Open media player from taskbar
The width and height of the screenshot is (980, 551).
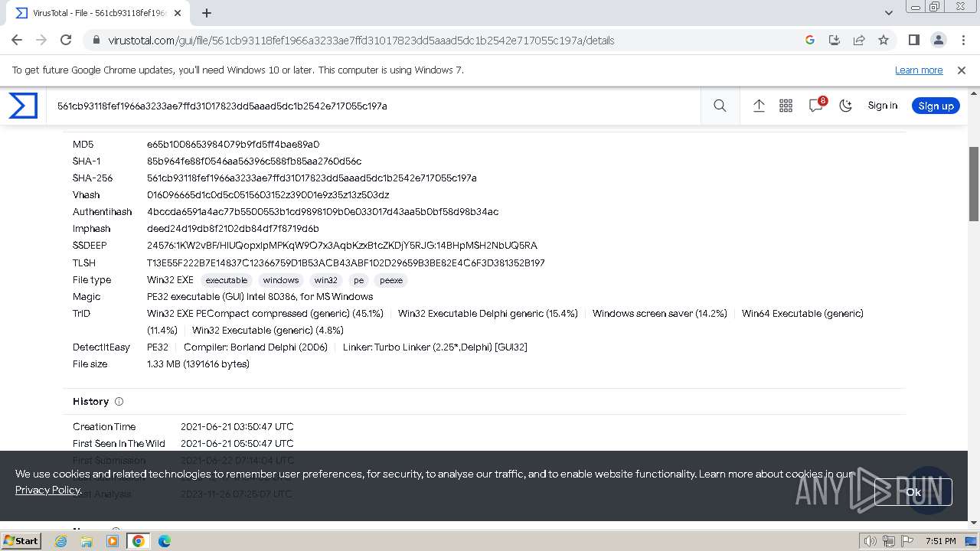click(113, 541)
